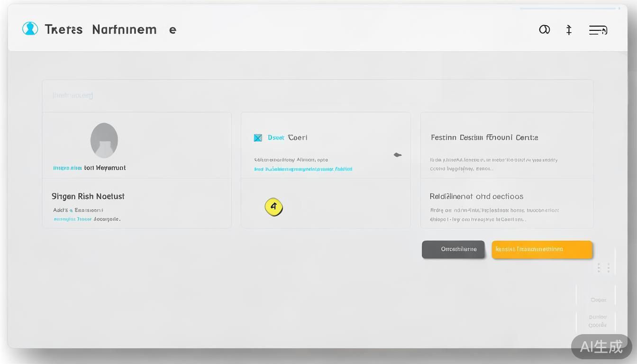The width and height of the screenshot is (637, 364).
Task: Click the blue envelope icon beside Dseet
Action: click(258, 138)
